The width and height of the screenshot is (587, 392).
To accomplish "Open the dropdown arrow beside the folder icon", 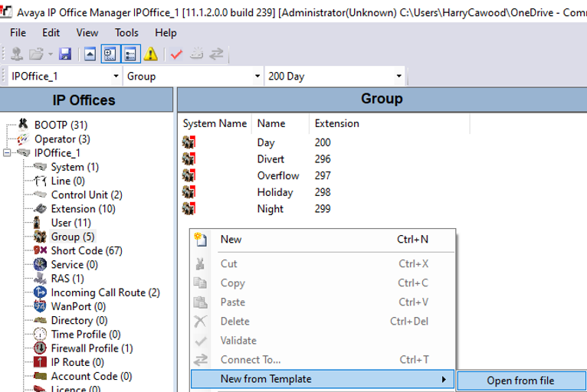I will pyautogui.click(x=50, y=54).
